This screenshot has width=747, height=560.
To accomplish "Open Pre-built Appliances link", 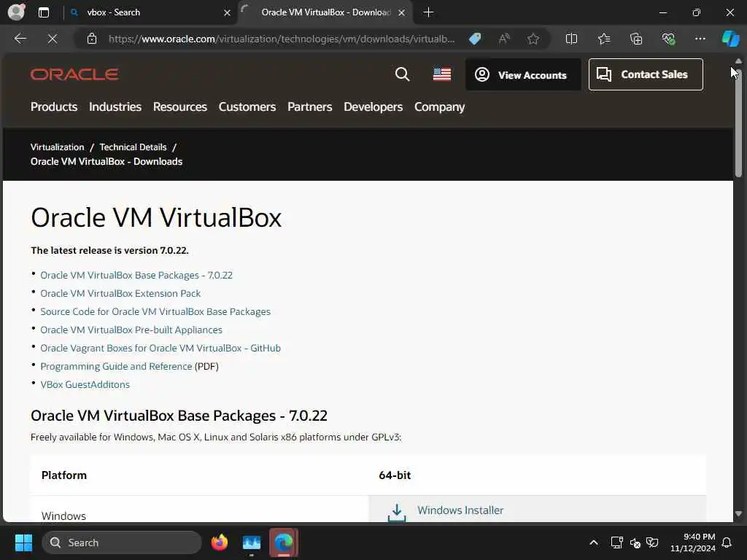I will pos(131,330).
